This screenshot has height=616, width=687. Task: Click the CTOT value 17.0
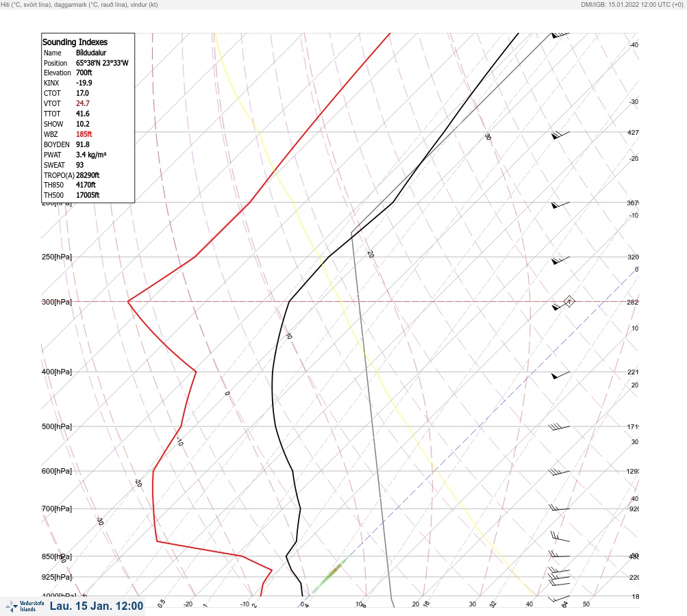(x=82, y=93)
